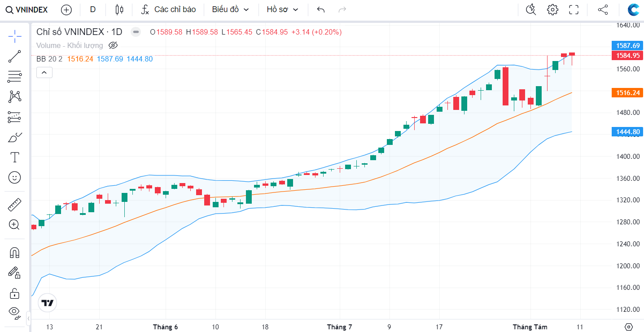
Task: Open the Các chỉ báo indicators menu
Action: click(168, 9)
